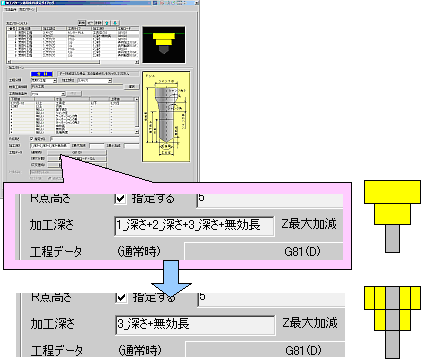The height and width of the screenshot is (360, 430).
Task: Toggle the small R点高さ checkbox in dialog
Action: [x=32, y=138]
